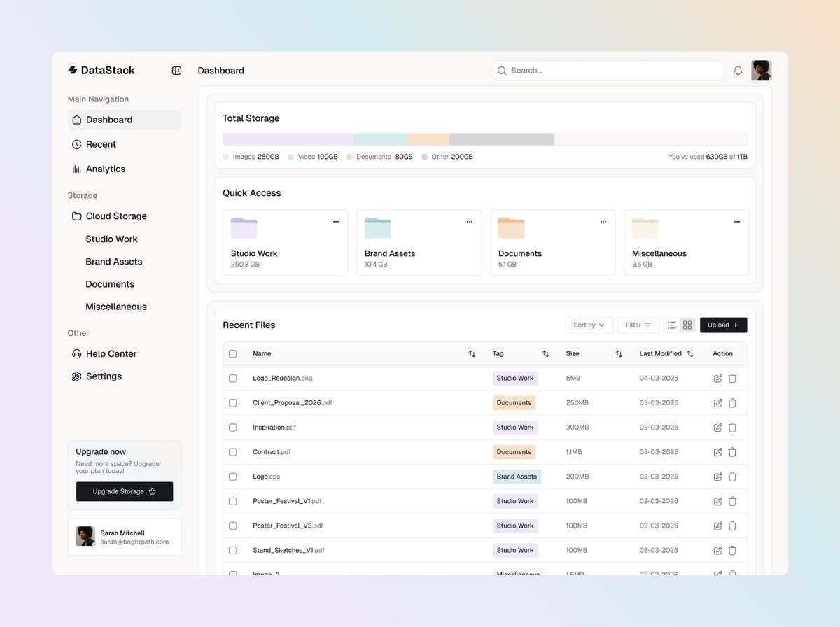Check the Inspiration.pdf row checkbox
Viewport: 840px width, 627px height.
(x=233, y=428)
